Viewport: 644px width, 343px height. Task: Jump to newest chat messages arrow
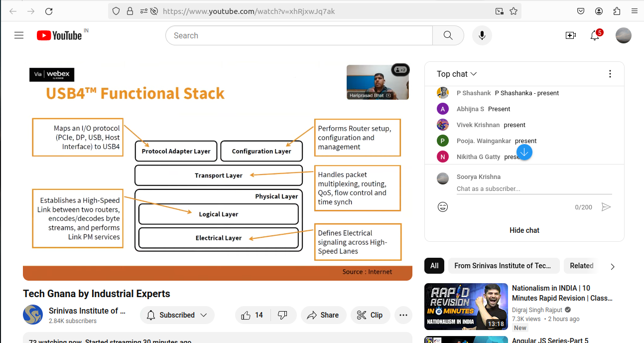(524, 152)
